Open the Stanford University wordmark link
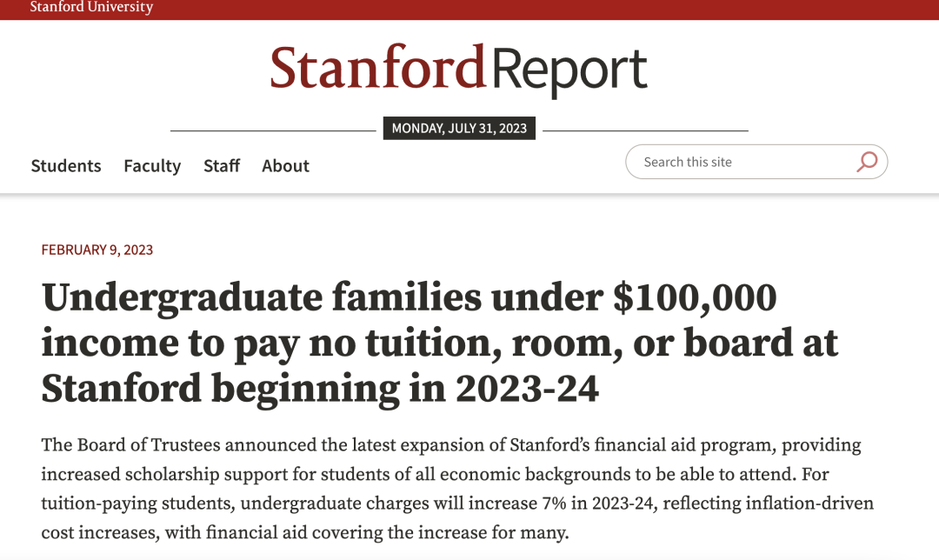 tap(91, 7)
